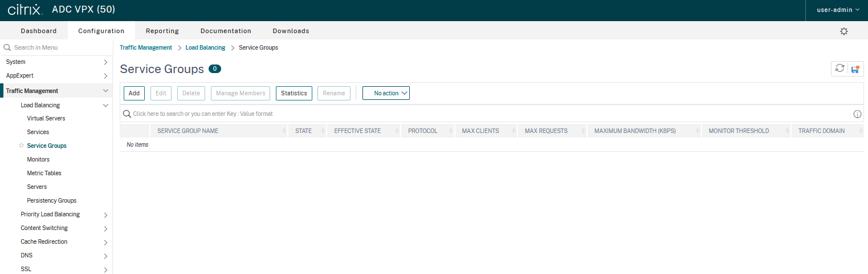Open Services in the sidebar

pyautogui.click(x=38, y=132)
